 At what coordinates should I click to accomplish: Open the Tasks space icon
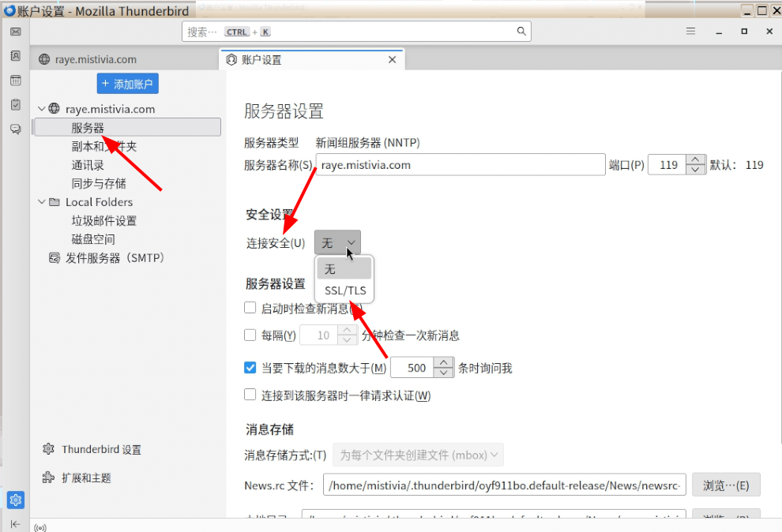(x=16, y=105)
